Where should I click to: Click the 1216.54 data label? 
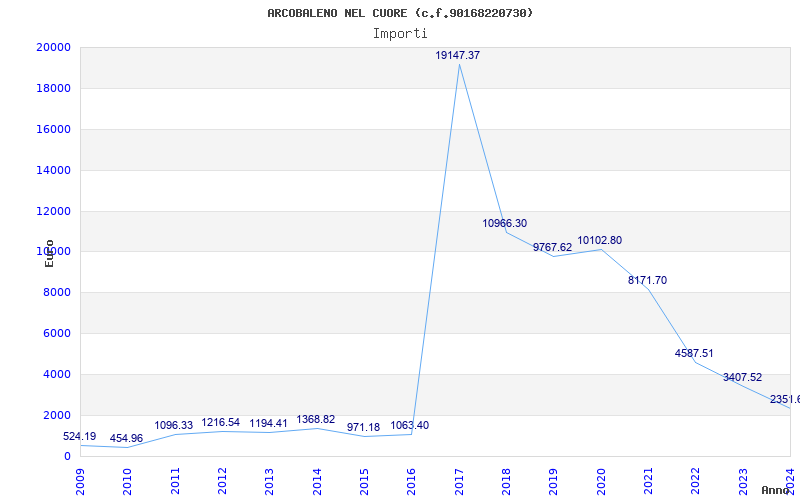click(x=220, y=422)
